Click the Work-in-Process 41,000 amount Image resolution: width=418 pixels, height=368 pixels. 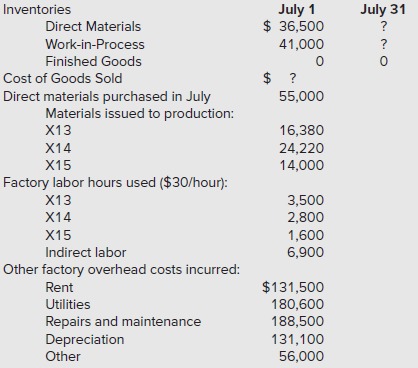[x=301, y=44]
